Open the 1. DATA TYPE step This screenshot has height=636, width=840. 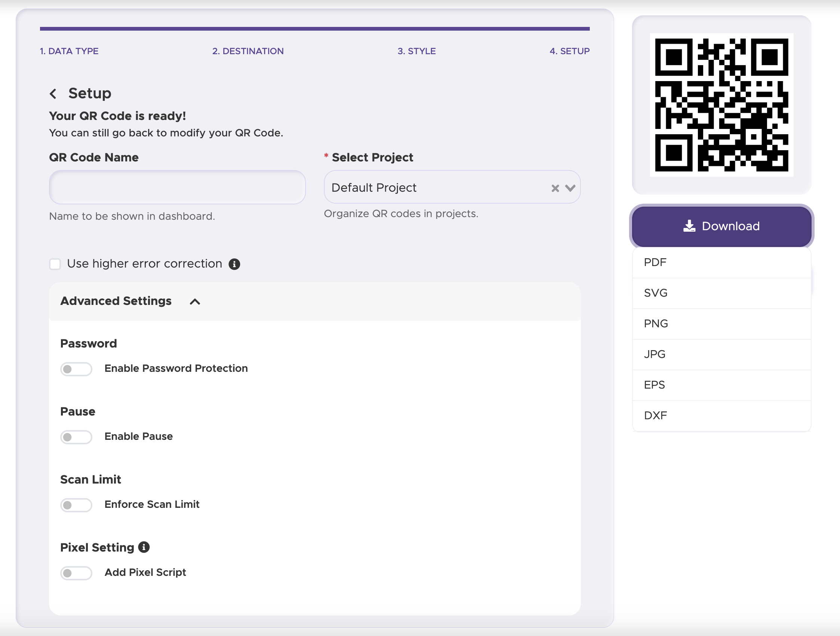(x=69, y=51)
